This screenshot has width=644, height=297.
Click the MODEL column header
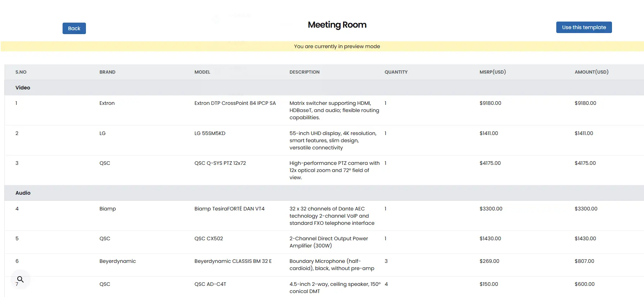pos(202,72)
